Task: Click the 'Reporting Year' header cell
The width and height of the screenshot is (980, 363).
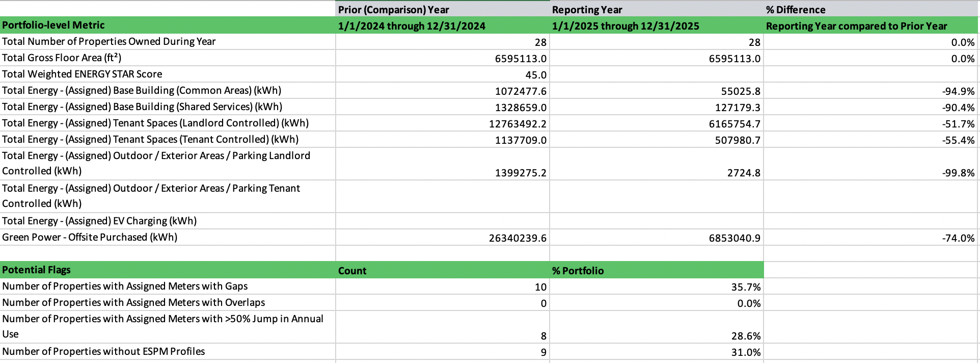Action: 657,9
